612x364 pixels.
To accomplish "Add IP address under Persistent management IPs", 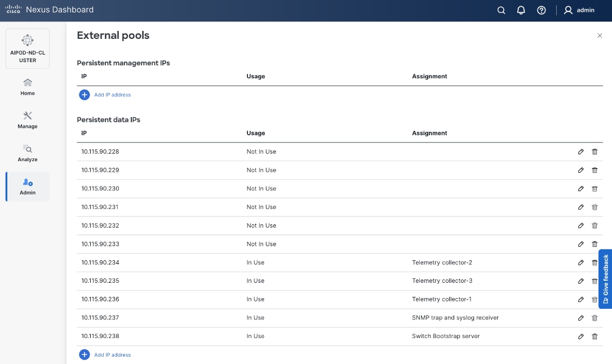I will click(x=105, y=95).
